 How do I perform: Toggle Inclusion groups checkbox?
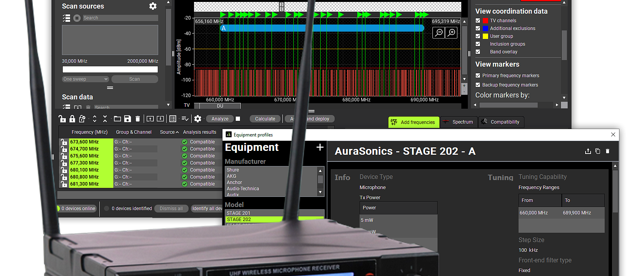[x=478, y=44]
